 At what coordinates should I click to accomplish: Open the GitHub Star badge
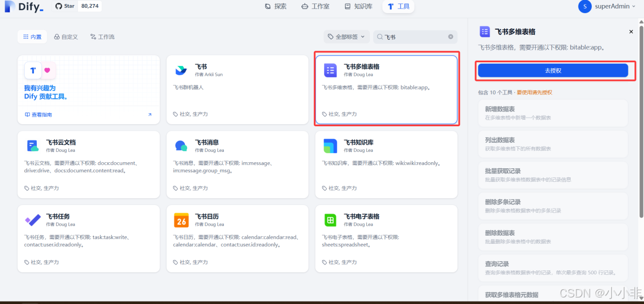point(77,6)
